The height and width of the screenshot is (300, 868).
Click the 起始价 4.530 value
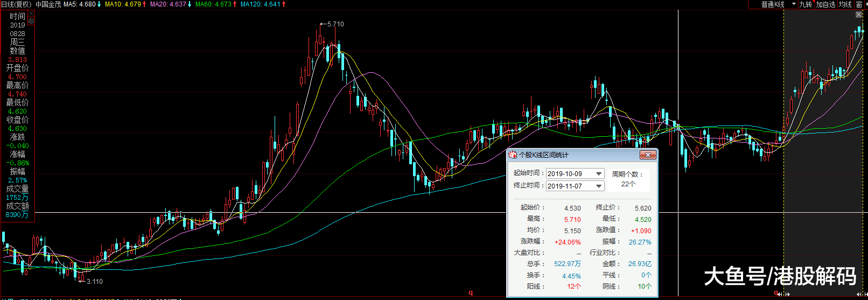tap(572, 208)
